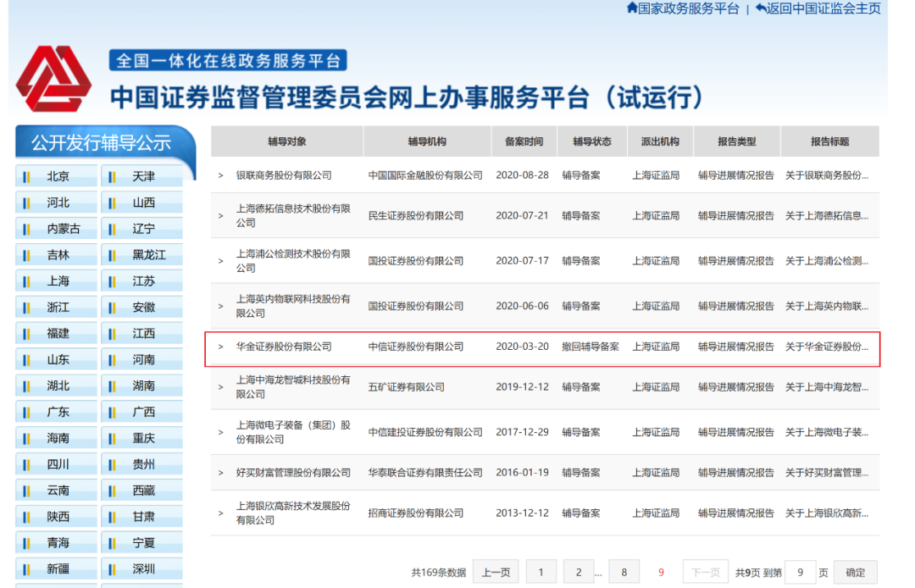The image size is (915, 588).
Task: Click the page number input field
Action: coord(800,573)
